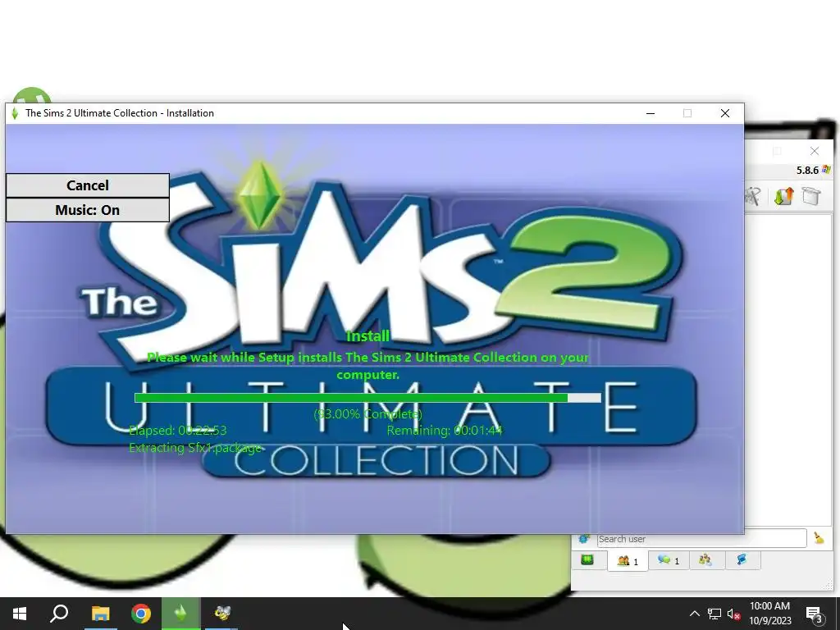
Task: Click the Remaining time label
Action: (445, 430)
